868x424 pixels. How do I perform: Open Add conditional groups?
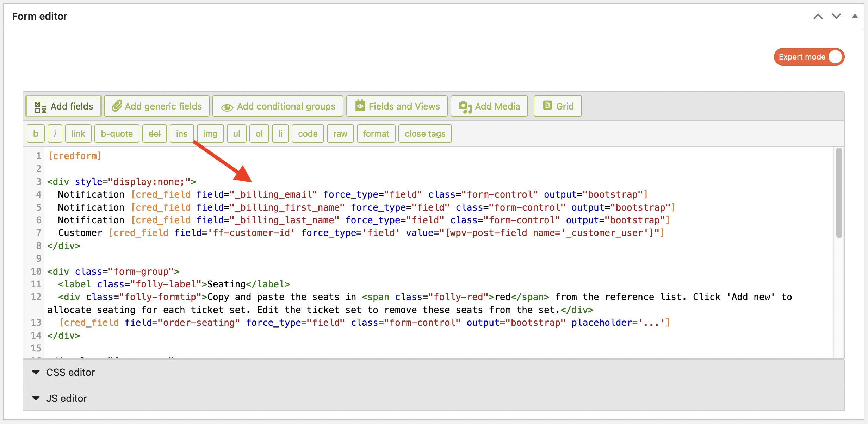pyautogui.click(x=278, y=106)
